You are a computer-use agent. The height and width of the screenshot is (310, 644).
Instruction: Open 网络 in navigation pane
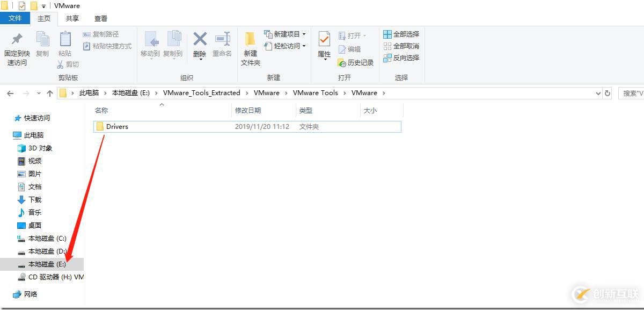25,294
